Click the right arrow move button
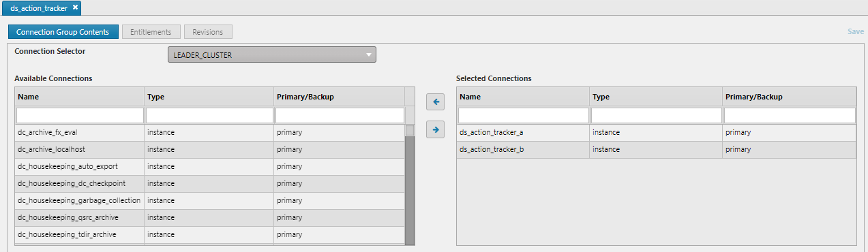Viewport: 868px width, 252px height. click(435, 129)
